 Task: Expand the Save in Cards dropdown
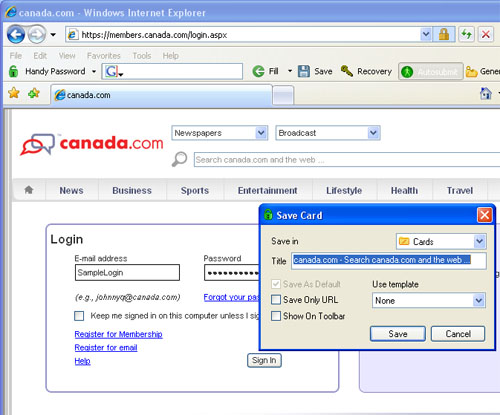pyautogui.click(x=441, y=241)
